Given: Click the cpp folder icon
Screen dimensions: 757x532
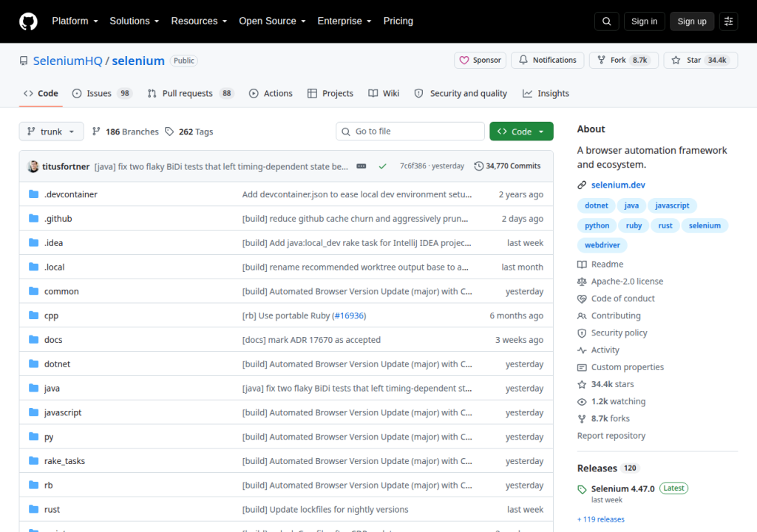Looking at the screenshot, I should click(x=33, y=316).
